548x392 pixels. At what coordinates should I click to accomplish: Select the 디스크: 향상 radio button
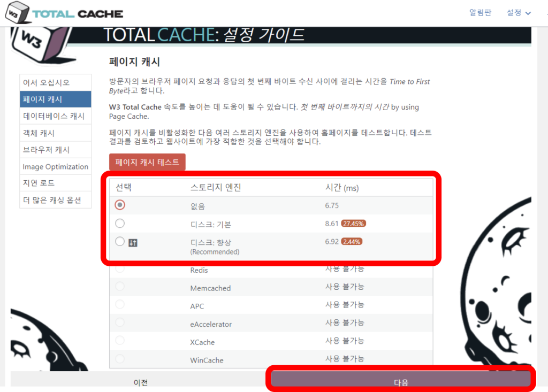pyautogui.click(x=120, y=241)
